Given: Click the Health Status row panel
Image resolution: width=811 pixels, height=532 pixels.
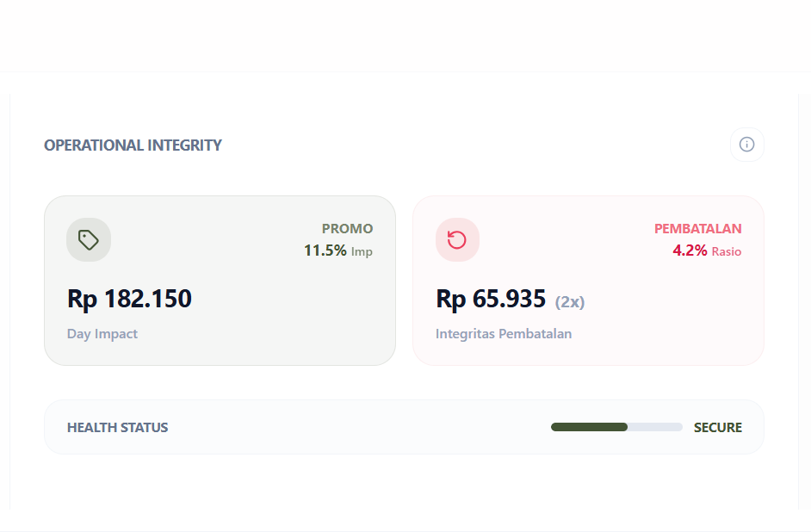Looking at the screenshot, I should click(x=344, y=428).
